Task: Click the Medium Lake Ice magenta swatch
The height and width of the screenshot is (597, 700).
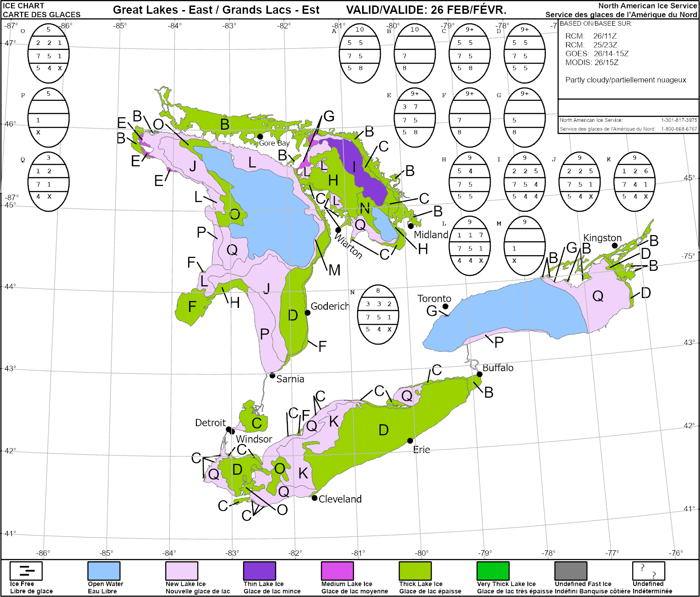Action: [337, 571]
